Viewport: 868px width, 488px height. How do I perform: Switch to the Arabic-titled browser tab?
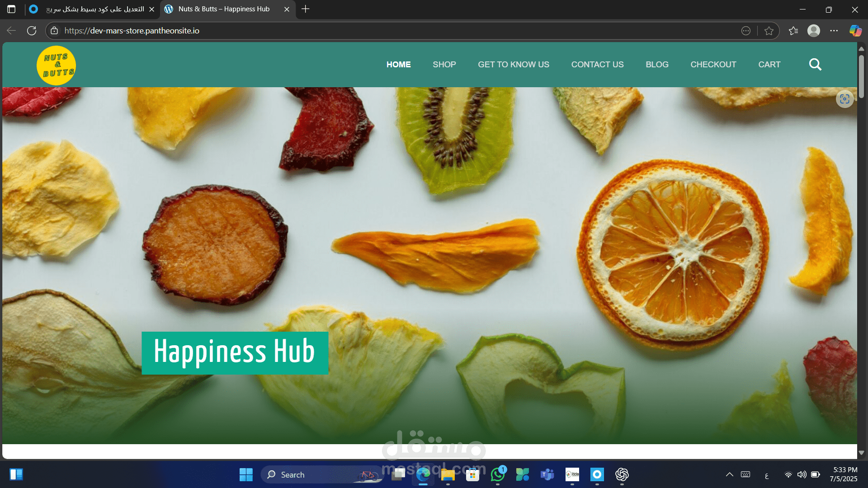tap(90, 9)
